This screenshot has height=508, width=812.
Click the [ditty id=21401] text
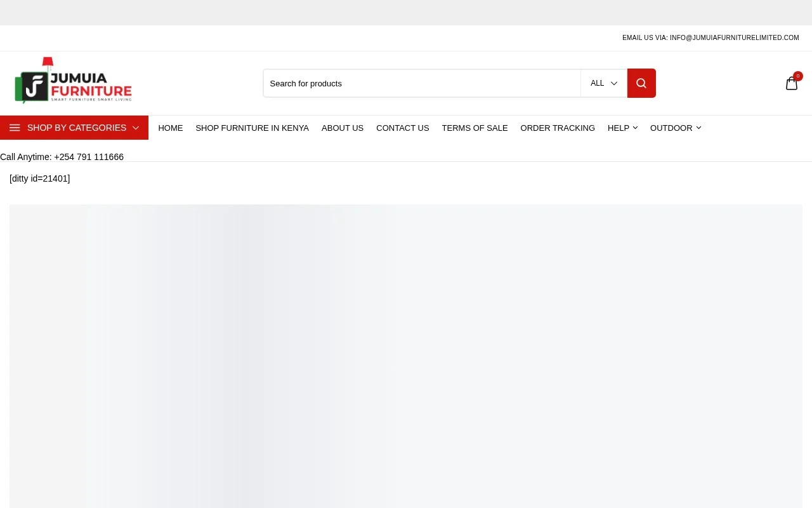(39, 178)
